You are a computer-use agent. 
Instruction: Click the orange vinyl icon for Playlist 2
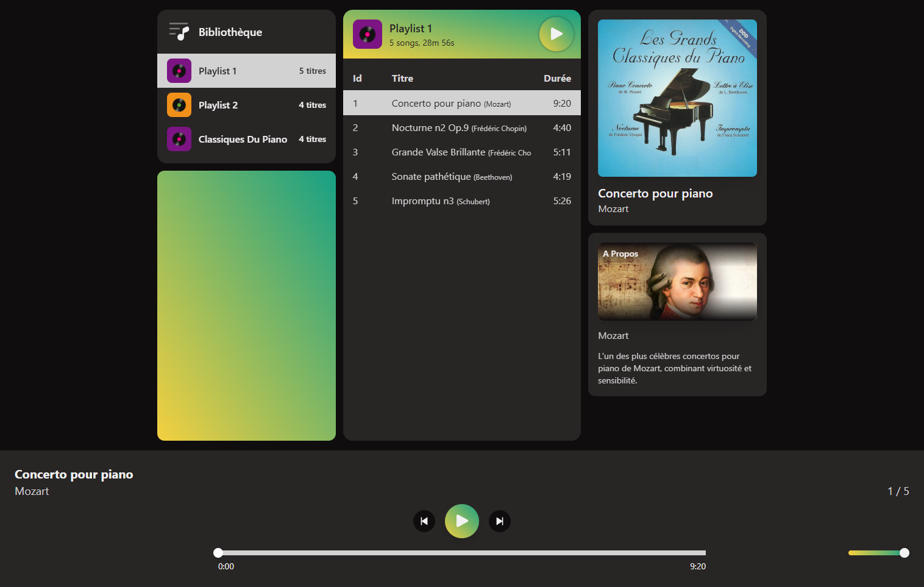click(x=179, y=105)
